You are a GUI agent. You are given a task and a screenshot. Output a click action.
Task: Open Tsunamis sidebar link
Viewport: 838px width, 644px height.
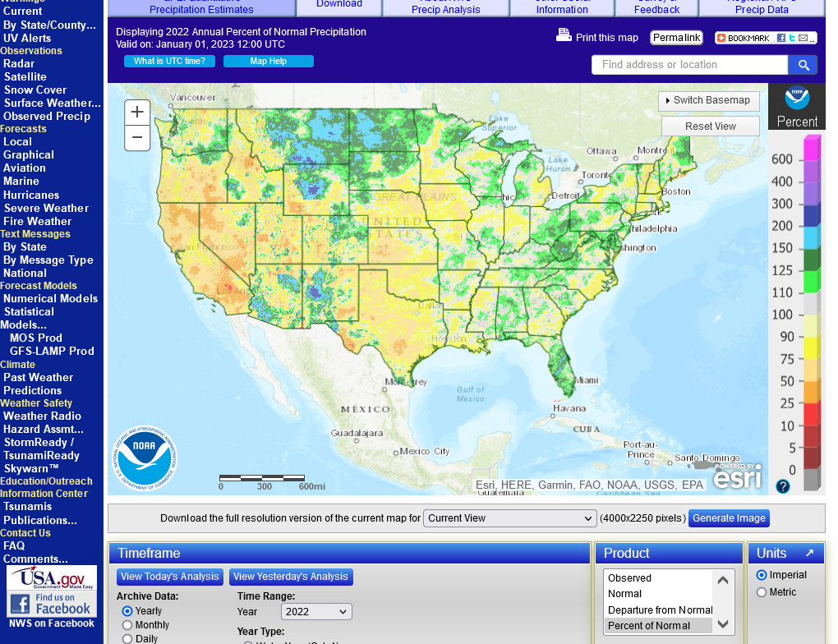coord(27,507)
